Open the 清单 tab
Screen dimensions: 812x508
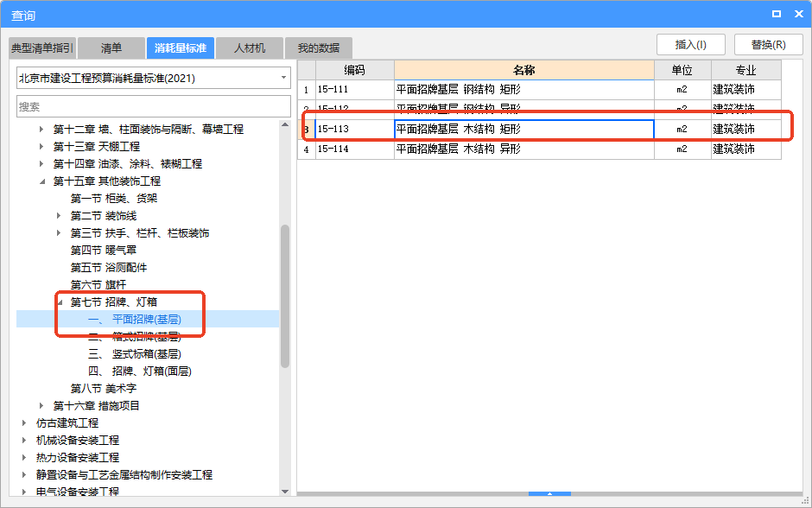tap(111, 48)
